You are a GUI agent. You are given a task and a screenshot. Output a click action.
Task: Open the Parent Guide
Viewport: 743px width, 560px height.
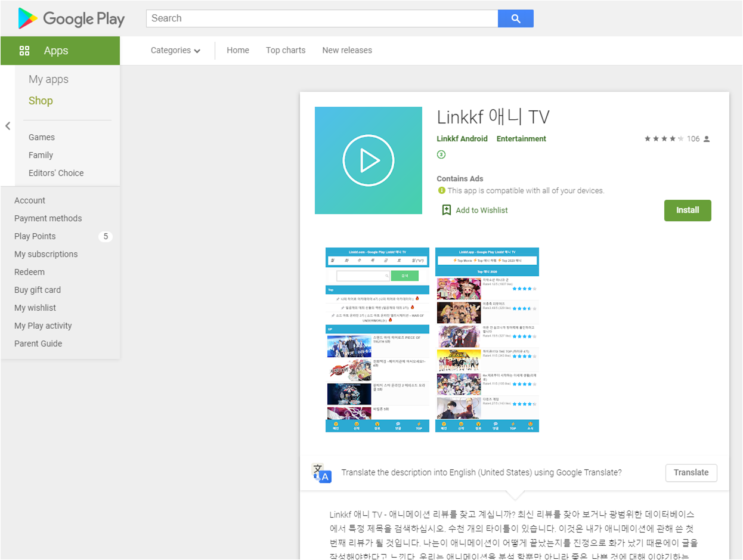38,344
